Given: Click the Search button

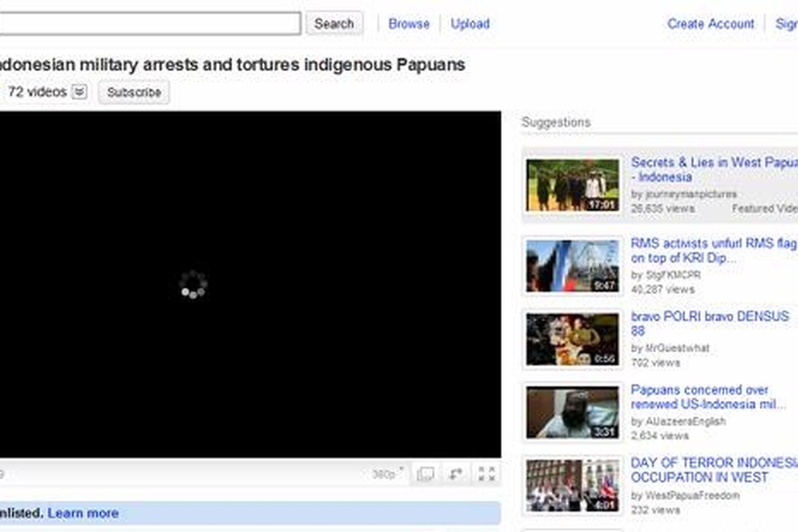Looking at the screenshot, I should click(334, 23).
